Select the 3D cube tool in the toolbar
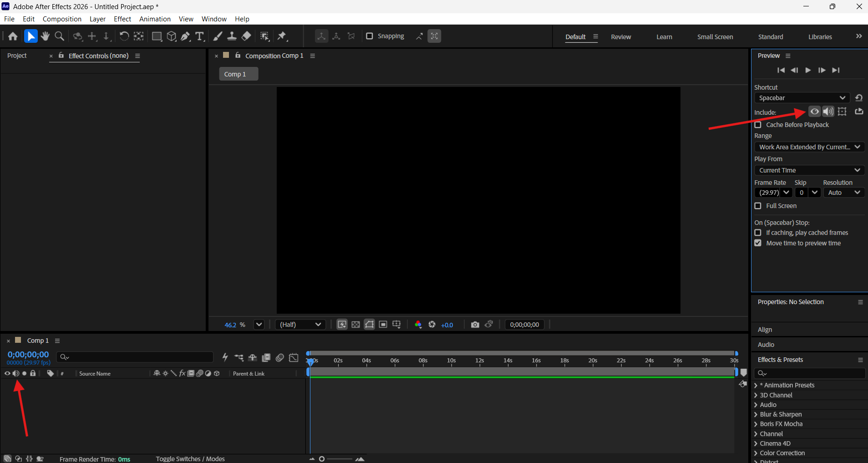The width and height of the screenshot is (868, 463). [x=171, y=36]
